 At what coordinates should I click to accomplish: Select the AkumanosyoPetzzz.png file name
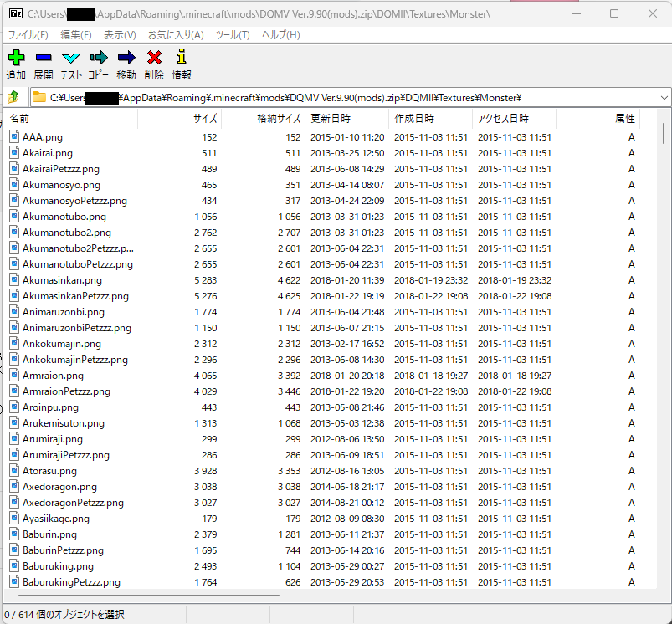click(74, 201)
